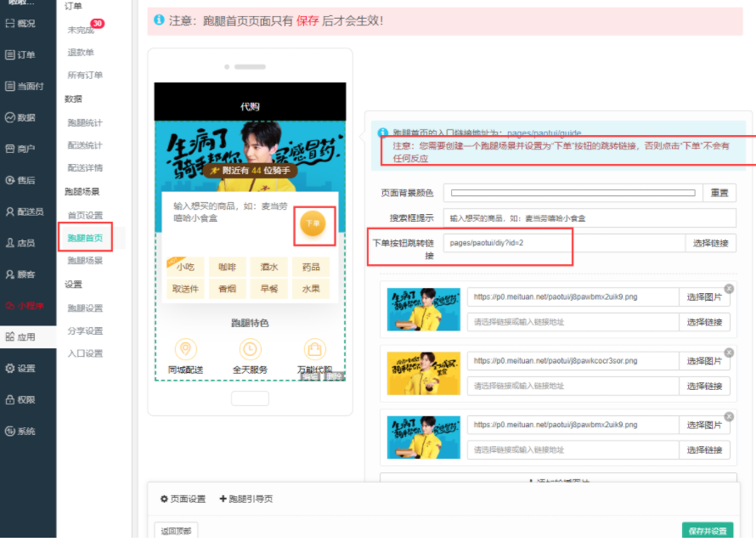Image resolution: width=756 pixels, height=542 pixels.
Task: Click the orange 下单 button in preview
Action: [x=313, y=223]
